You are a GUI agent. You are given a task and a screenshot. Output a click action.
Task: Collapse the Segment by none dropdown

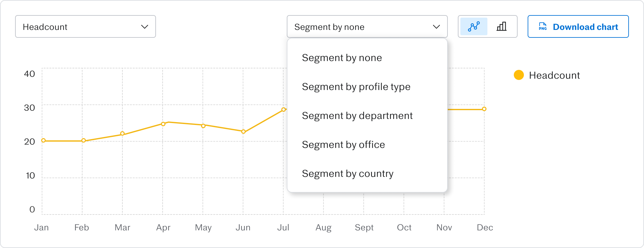coord(367,27)
